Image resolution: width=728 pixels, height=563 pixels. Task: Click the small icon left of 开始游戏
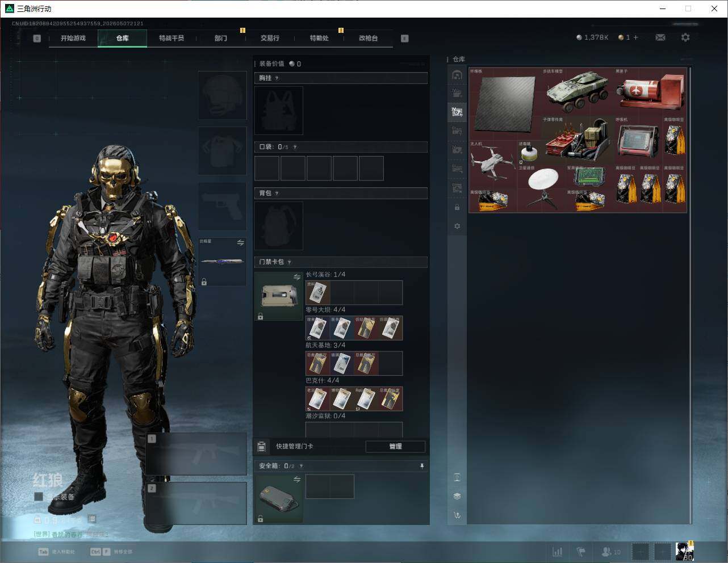[37, 38]
